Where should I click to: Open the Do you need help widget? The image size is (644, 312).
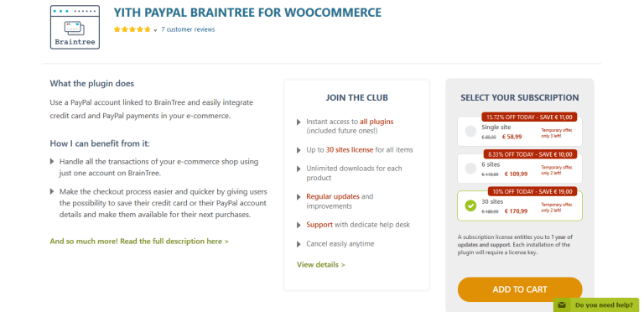[596, 305]
